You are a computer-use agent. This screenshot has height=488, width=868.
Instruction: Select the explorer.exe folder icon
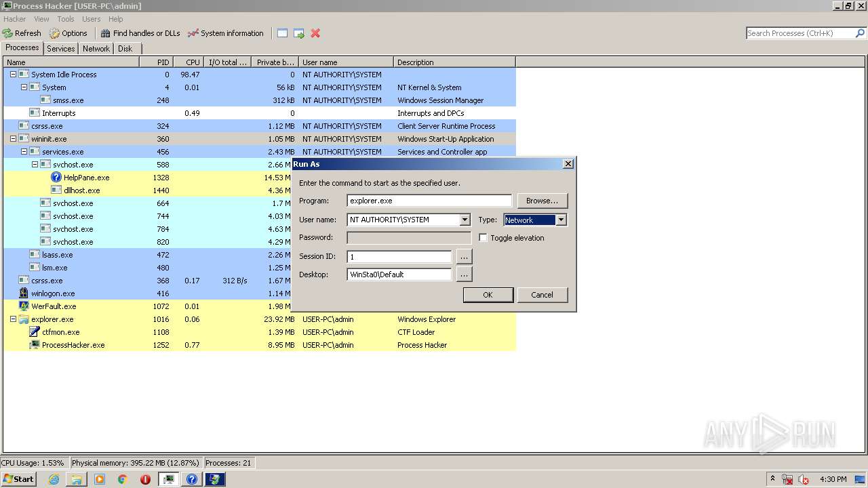coord(24,319)
